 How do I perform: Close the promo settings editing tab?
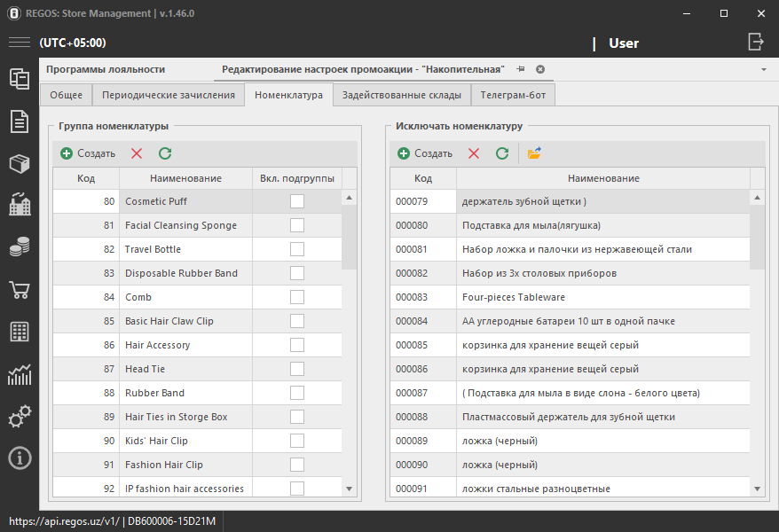[540, 69]
